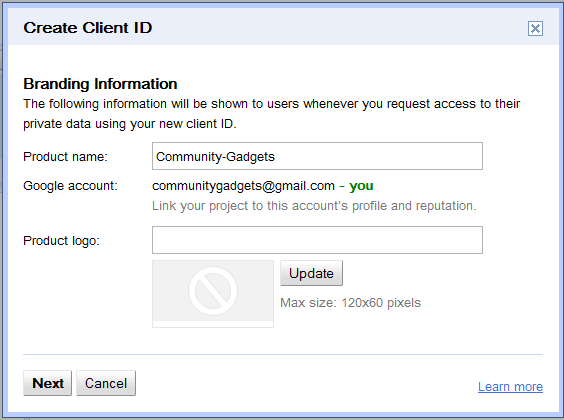Click the Next button
The width and height of the screenshot is (564, 420).
tap(47, 383)
